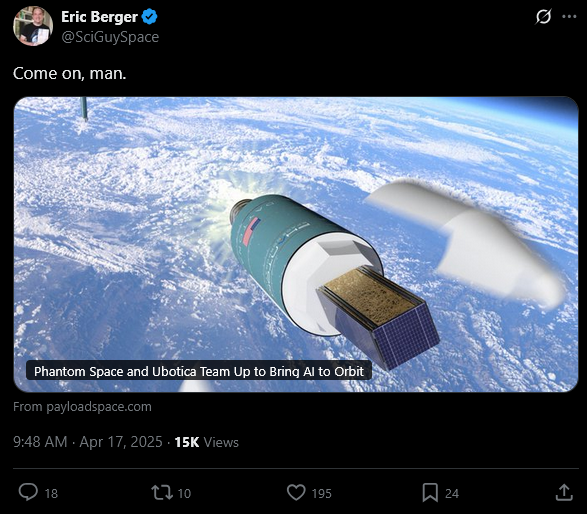587x514 pixels.
Task: Bookmark the tweet with the bookmark icon
Action: 430,493
